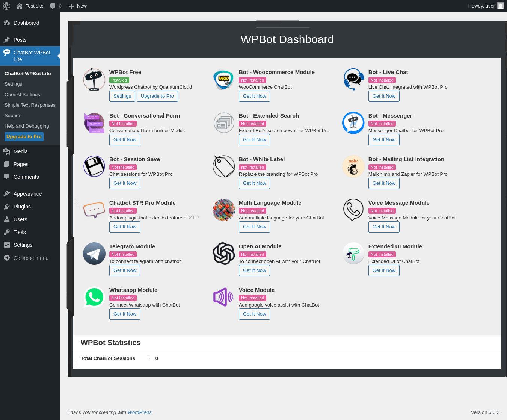Get the Multi Language Module now
Image resolution: width=507 pixels, height=420 pixels.
(x=254, y=227)
